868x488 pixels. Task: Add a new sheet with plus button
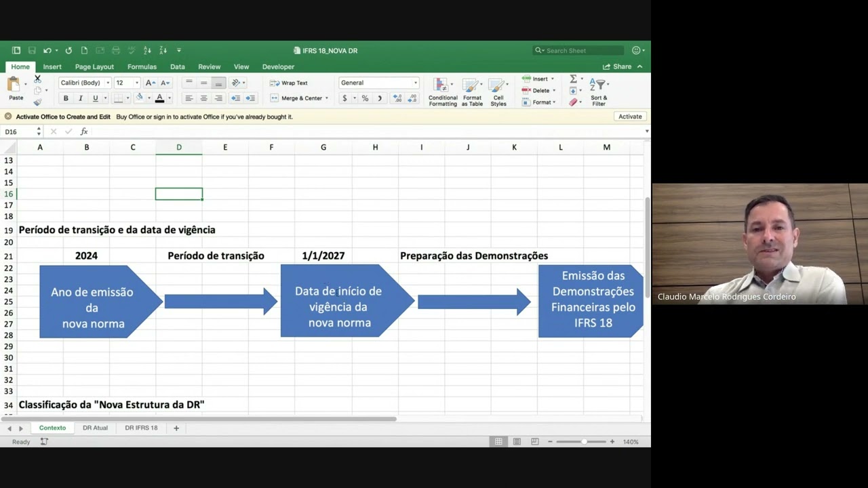tap(176, 428)
